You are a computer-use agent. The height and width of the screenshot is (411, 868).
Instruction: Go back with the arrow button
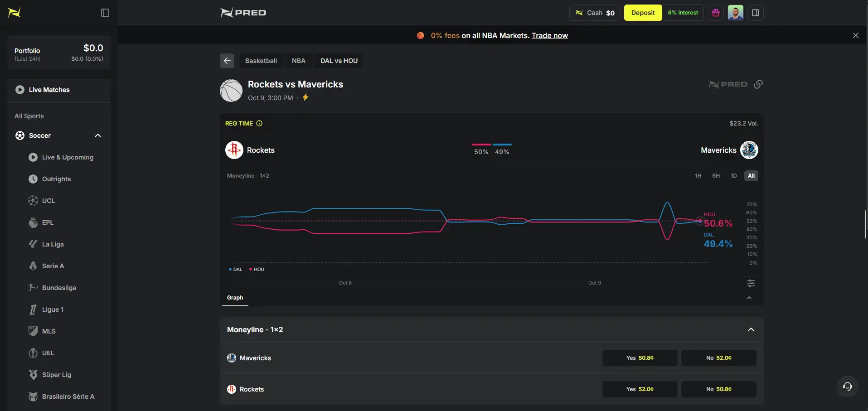tap(227, 61)
